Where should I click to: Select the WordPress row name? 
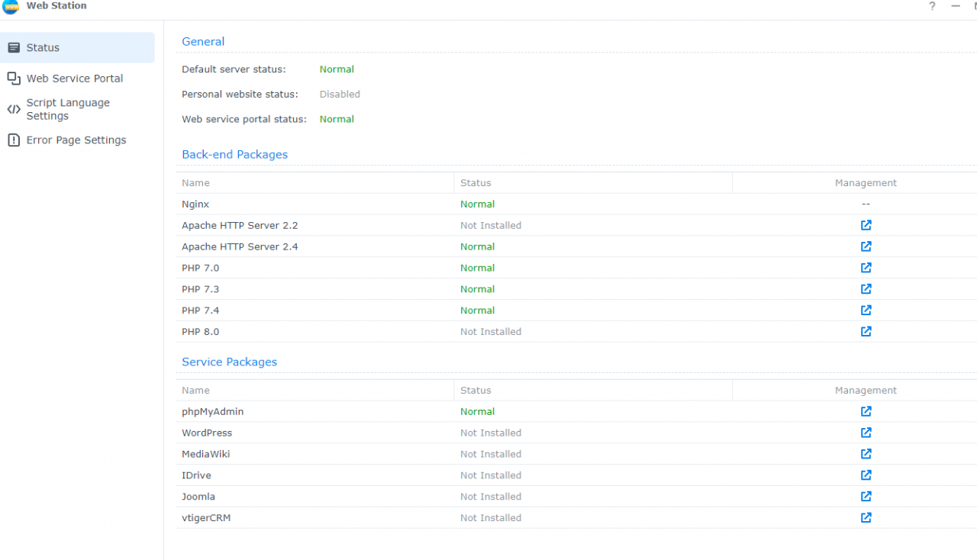pos(207,433)
